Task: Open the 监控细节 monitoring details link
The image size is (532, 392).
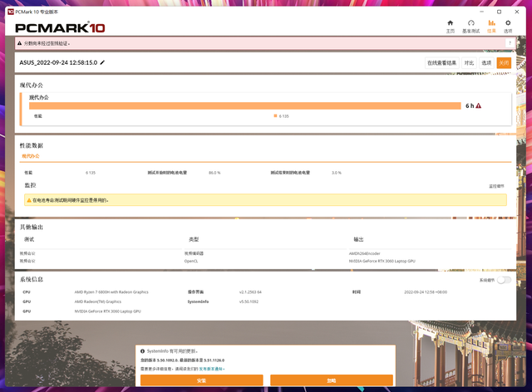Action: click(x=496, y=186)
